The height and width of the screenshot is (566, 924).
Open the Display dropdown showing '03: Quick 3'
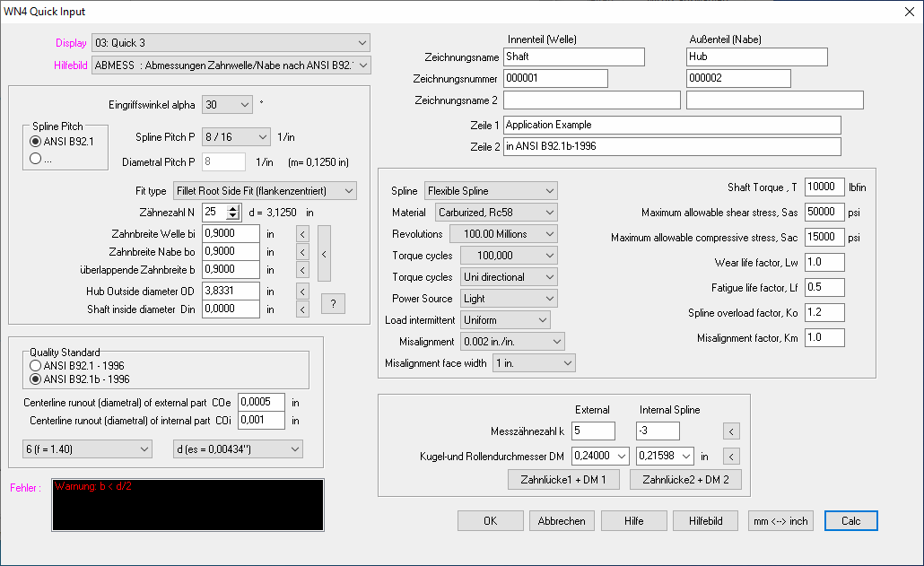(231, 42)
